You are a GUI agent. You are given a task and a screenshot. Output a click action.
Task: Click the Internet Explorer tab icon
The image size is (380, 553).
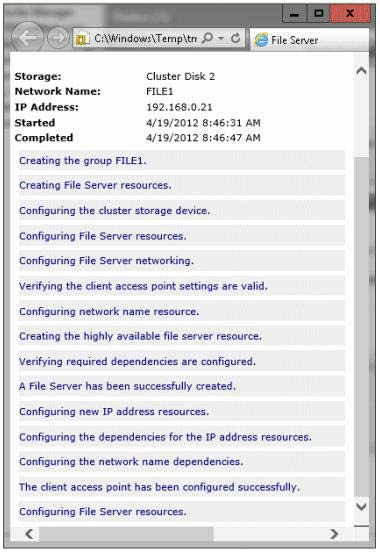point(261,40)
